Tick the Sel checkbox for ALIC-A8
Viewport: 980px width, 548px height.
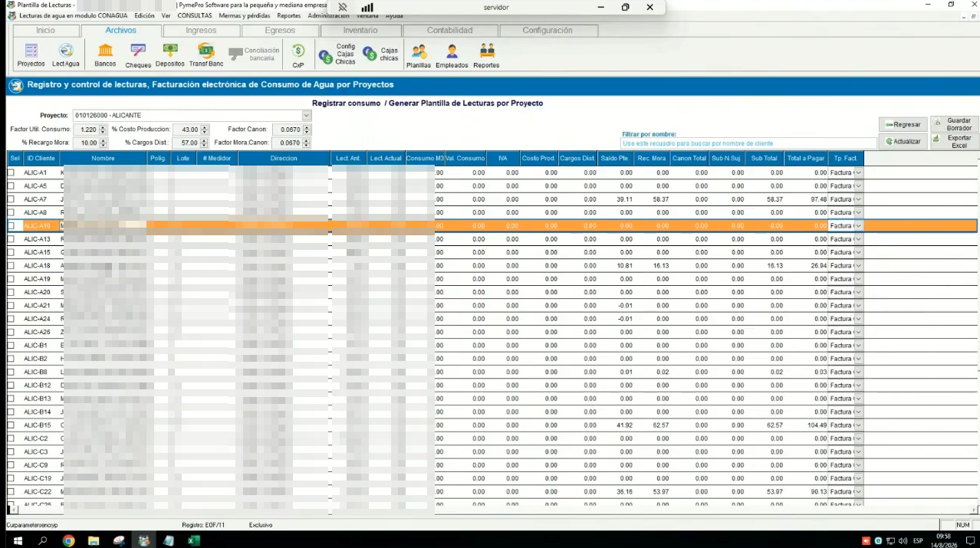pos(12,212)
